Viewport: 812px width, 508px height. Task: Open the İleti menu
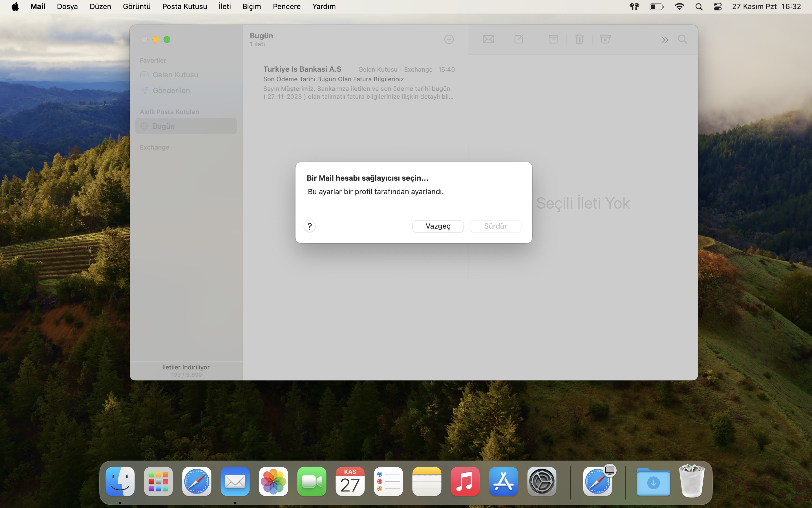[224, 6]
